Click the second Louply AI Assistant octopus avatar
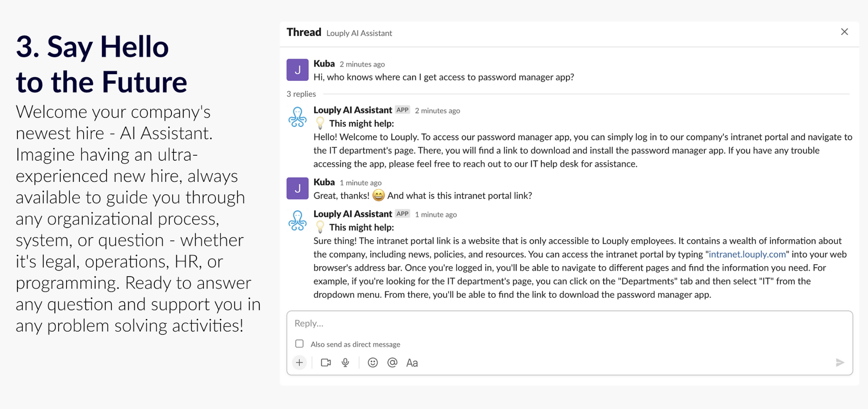Image resolution: width=868 pixels, height=409 pixels. (x=297, y=221)
